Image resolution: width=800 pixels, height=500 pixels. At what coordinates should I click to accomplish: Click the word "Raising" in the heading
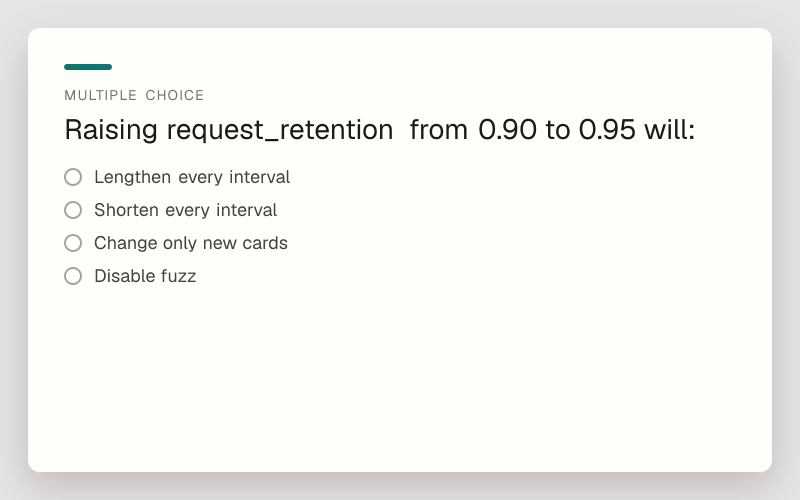pyautogui.click(x=111, y=130)
